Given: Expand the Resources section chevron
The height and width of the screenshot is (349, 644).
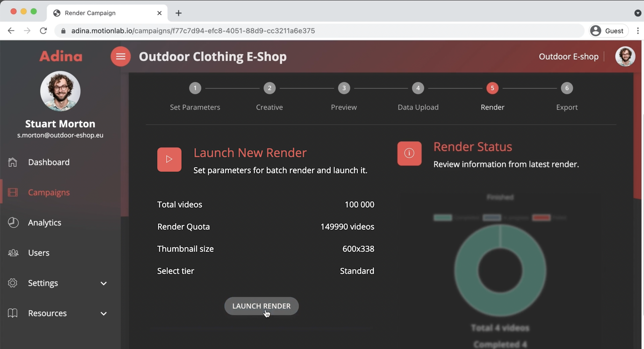Looking at the screenshot, I should (x=104, y=313).
